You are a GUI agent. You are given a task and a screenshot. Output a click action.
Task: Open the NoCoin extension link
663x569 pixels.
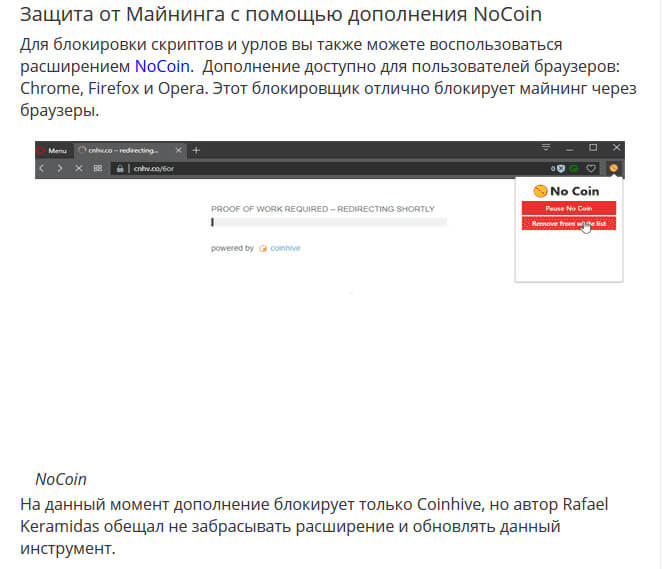(162, 66)
